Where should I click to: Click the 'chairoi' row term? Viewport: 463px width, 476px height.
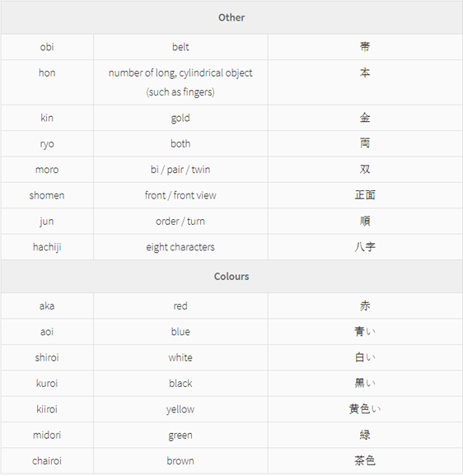(47, 461)
